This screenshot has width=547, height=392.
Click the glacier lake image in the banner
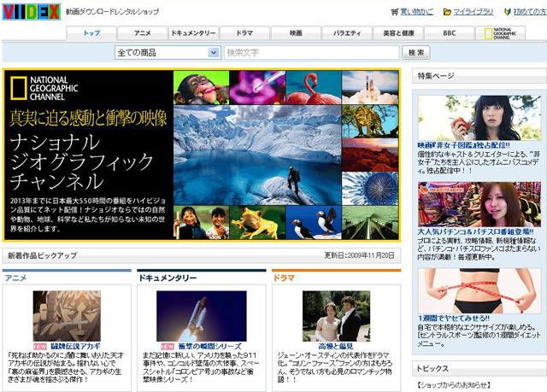point(257,155)
